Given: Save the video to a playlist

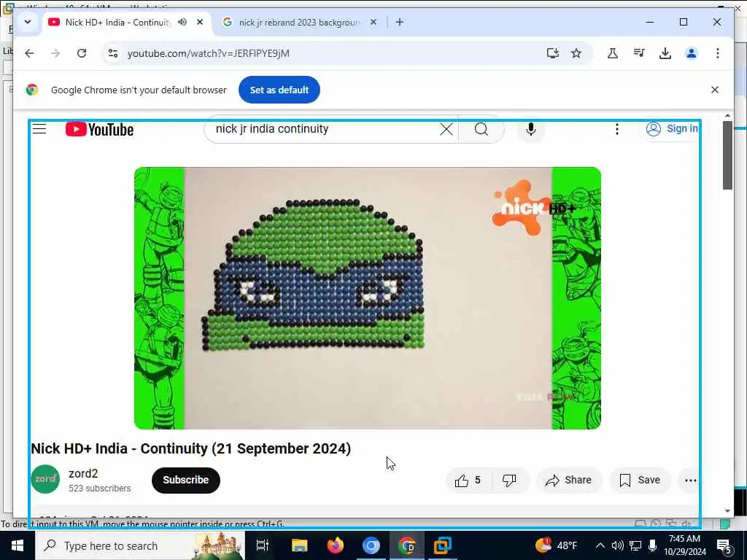Looking at the screenshot, I should 640,481.
